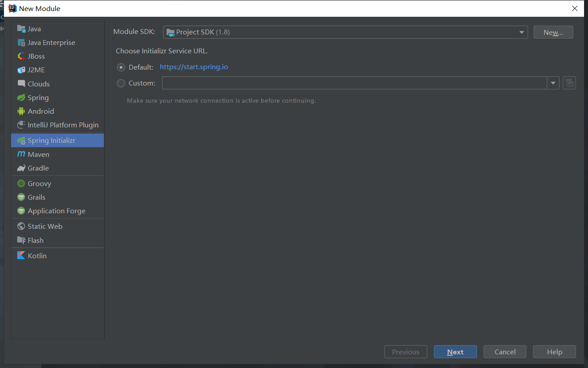This screenshot has height=368, width=588.
Task: Click the Groovy G icon
Action: 21,183
